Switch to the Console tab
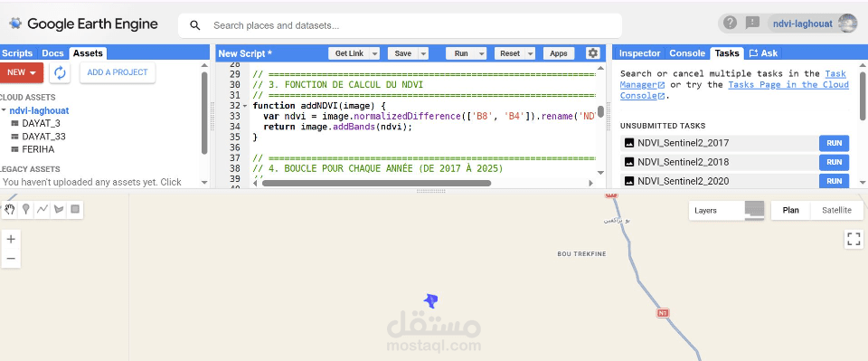The width and height of the screenshot is (868, 361). coord(687,53)
